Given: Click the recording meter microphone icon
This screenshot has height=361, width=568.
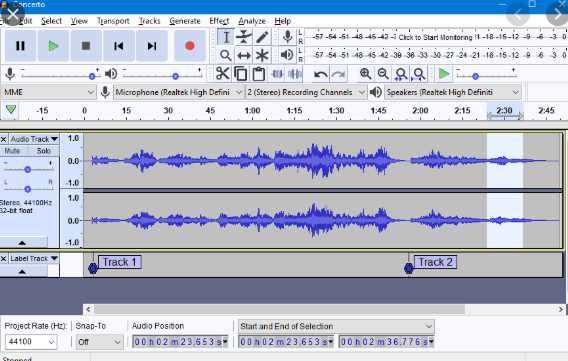Looking at the screenshot, I should 288,37.
